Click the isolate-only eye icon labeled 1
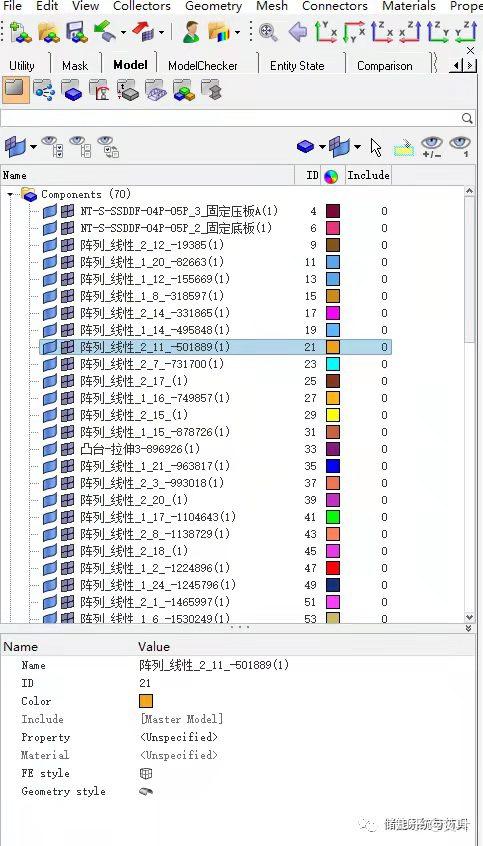Image resolution: width=483 pixels, height=846 pixels. click(460, 146)
